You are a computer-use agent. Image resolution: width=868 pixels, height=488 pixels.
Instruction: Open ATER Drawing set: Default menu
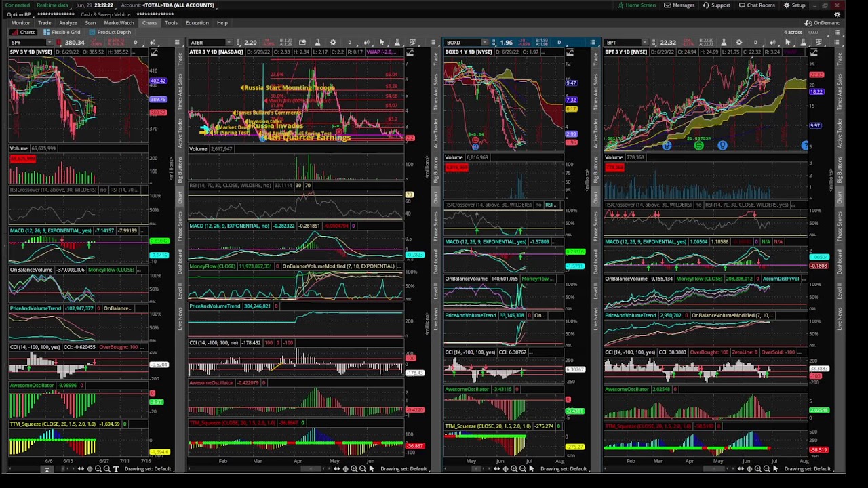(404, 469)
